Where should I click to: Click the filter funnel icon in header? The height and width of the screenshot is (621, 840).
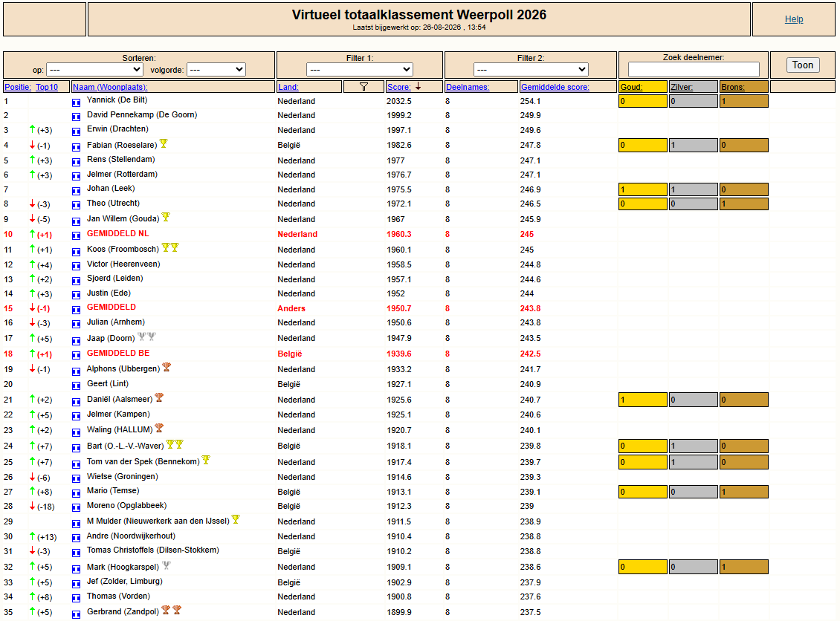tap(364, 87)
